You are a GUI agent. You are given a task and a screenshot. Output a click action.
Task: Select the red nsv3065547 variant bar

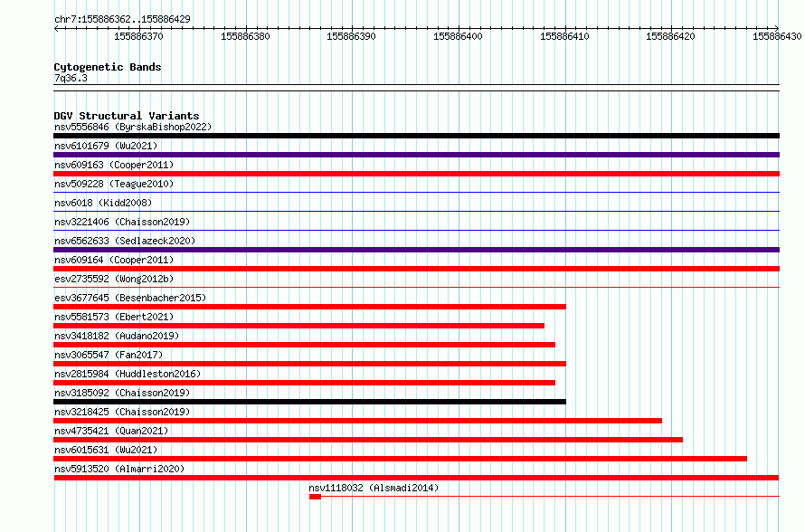click(309, 364)
